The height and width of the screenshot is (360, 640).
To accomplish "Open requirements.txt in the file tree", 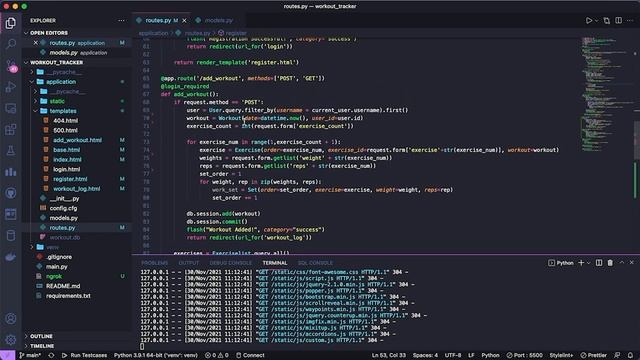I will tap(68, 296).
